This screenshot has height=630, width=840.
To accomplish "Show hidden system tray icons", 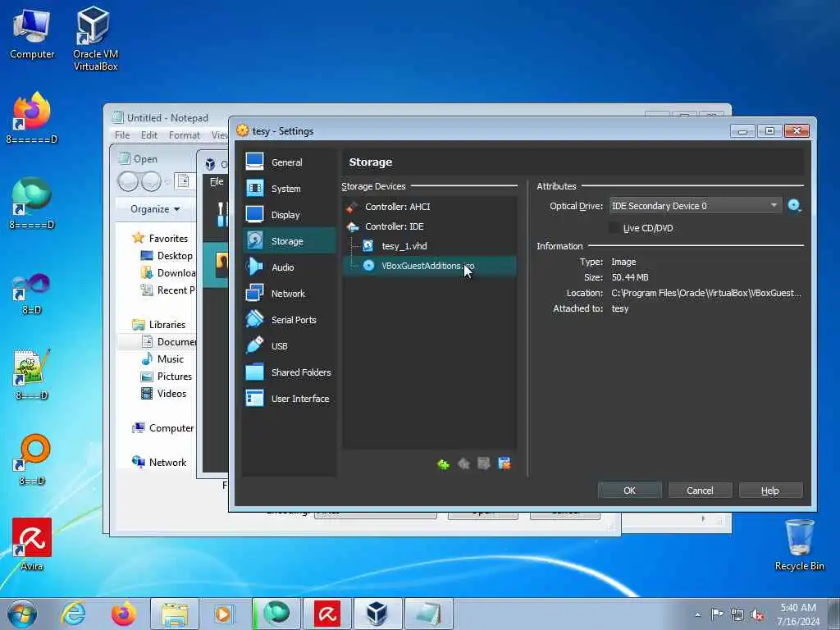I will 697,615.
